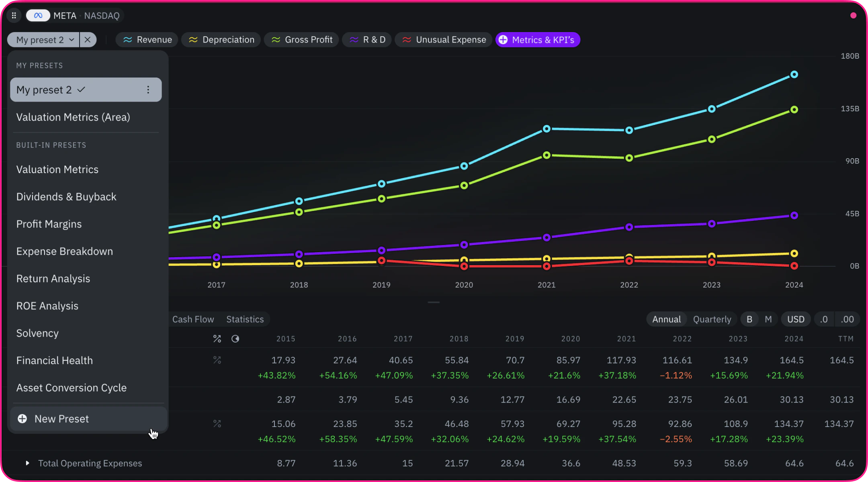Select Profit Margins preset

(49, 224)
